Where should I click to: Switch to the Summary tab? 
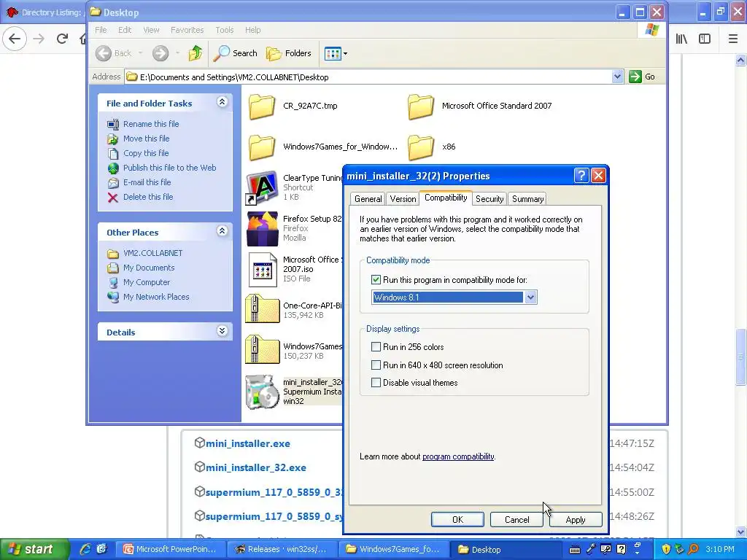click(527, 199)
